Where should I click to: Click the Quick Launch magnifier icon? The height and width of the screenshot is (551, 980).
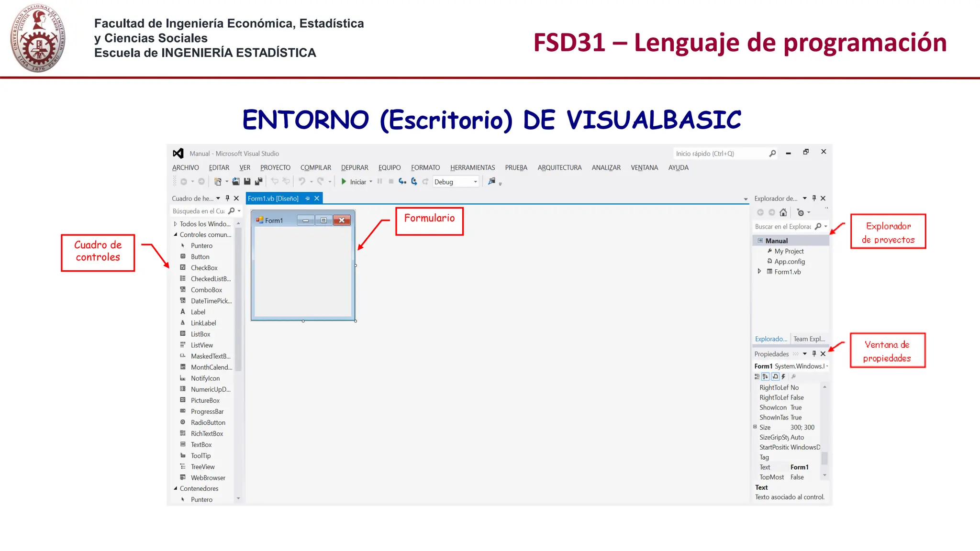click(772, 154)
